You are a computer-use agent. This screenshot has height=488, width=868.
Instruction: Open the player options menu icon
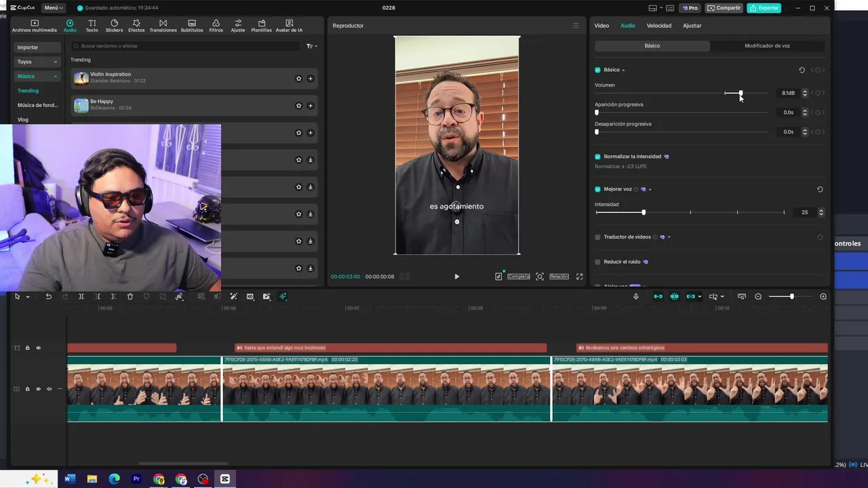(x=576, y=26)
